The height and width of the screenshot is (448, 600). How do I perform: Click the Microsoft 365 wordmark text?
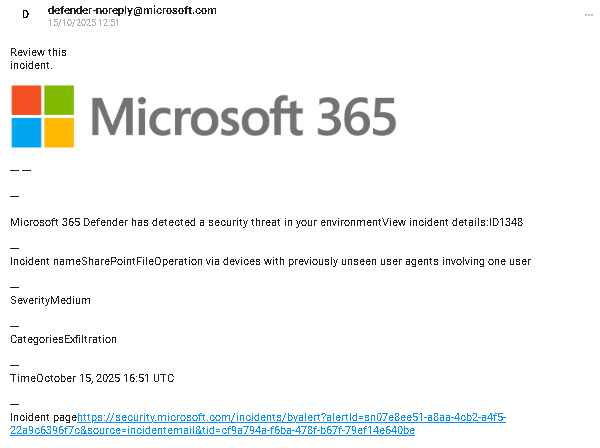243,117
